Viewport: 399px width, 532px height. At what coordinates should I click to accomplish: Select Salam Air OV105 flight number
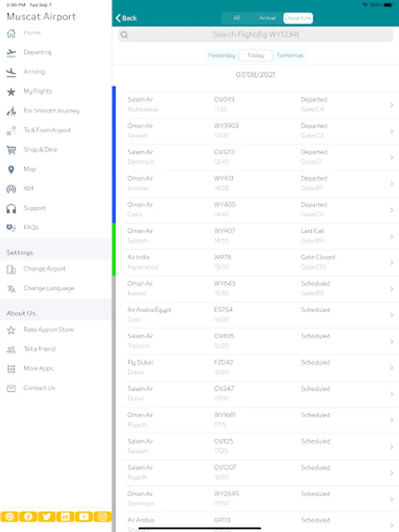[x=223, y=441]
